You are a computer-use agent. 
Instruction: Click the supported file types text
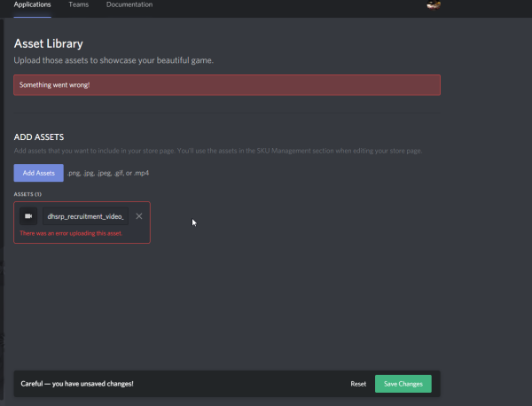pyautogui.click(x=108, y=173)
